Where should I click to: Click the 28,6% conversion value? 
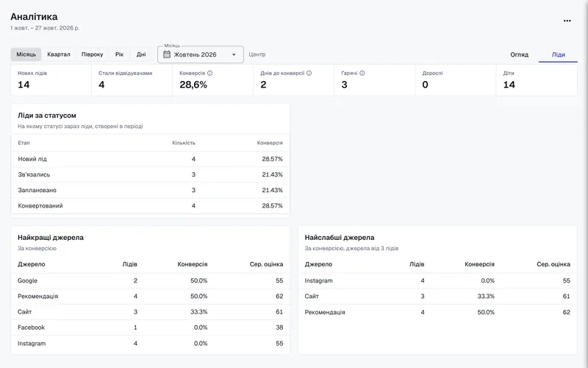pyautogui.click(x=193, y=85)
